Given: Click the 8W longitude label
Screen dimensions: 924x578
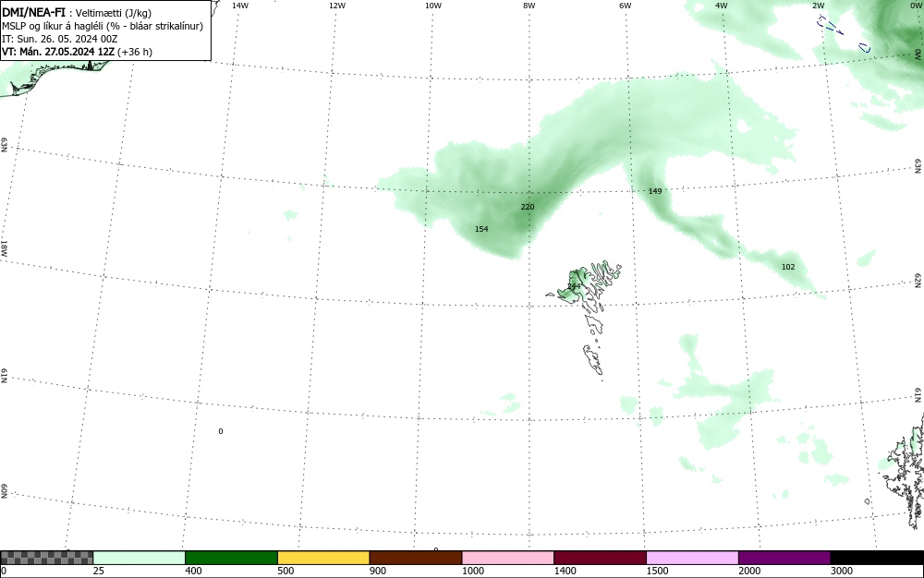Looking at the screenshot, I should pyautogui.click(x=529, y=6).
